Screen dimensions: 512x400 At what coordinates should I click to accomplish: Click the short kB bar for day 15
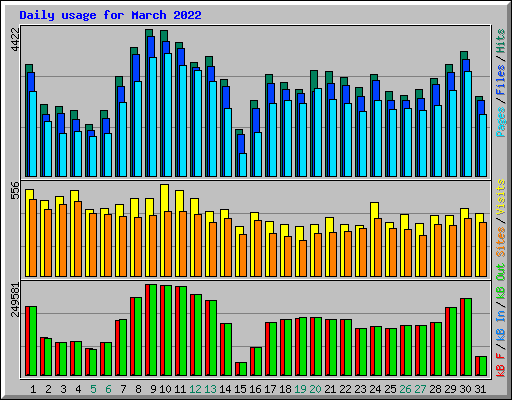pyautogui.click(x=241, y=369)
